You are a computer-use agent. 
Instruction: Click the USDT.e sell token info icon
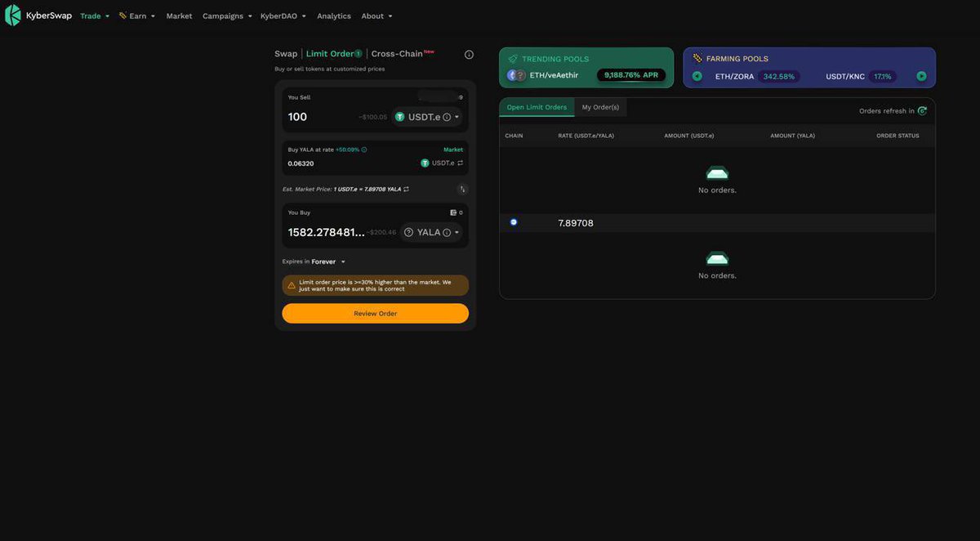447,117
